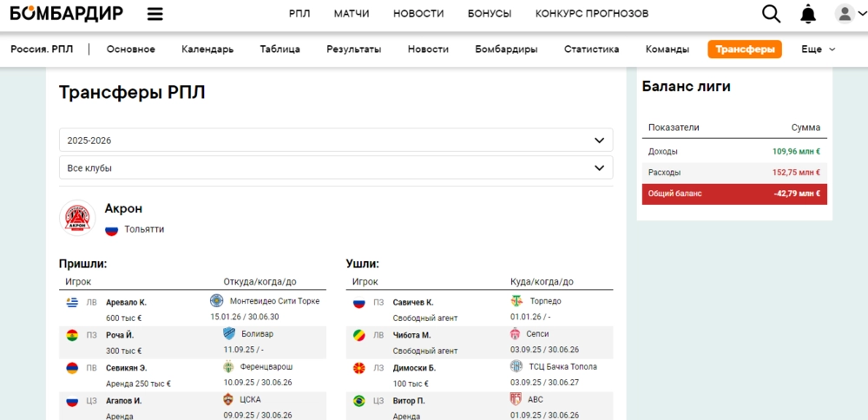Open 'КОНКУРС ПРОГНОЗОВ' in top navigation
The width and height of the screenshot is (868, 420).
tap(591, 14)
